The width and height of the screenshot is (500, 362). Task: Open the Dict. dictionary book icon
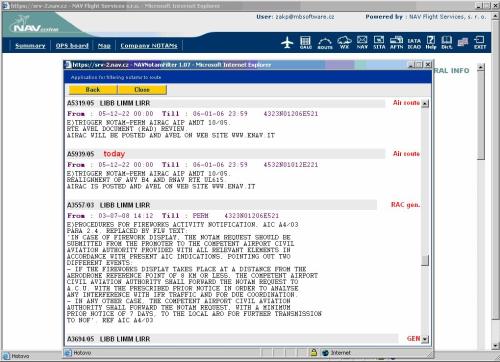point(447,43)
